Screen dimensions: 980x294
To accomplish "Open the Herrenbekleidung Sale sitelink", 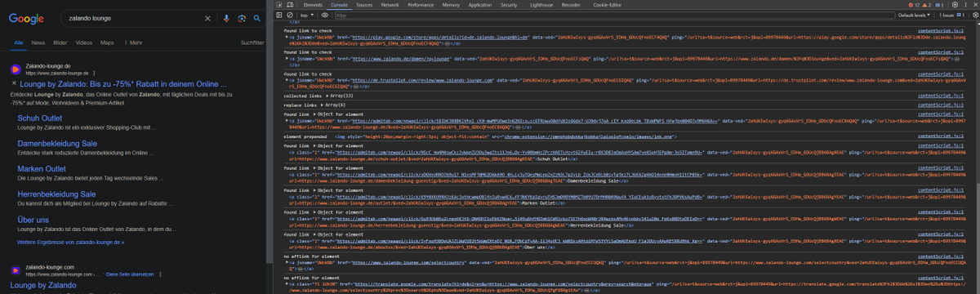I will pyautogui.click(x=56, y=194).
